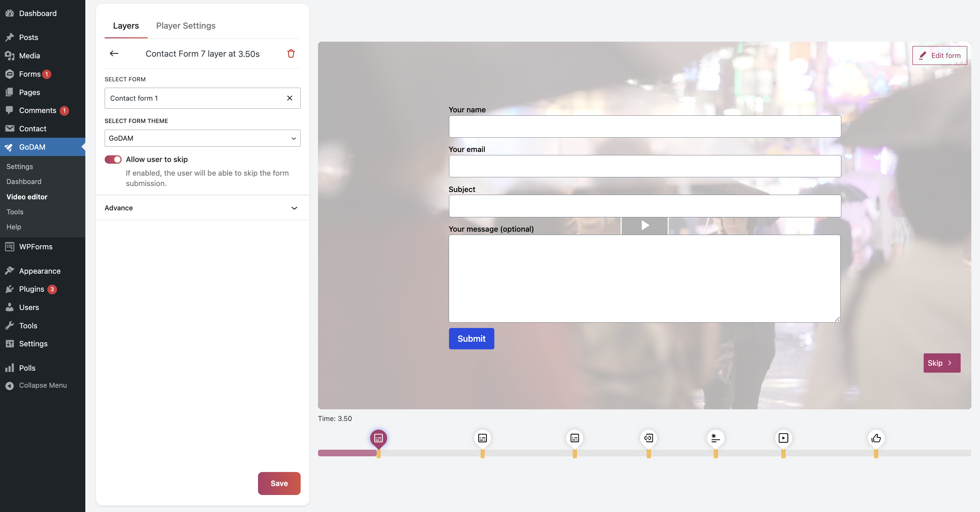Click the video timeline progress bar
980x512 pixels.
(644, 453)
